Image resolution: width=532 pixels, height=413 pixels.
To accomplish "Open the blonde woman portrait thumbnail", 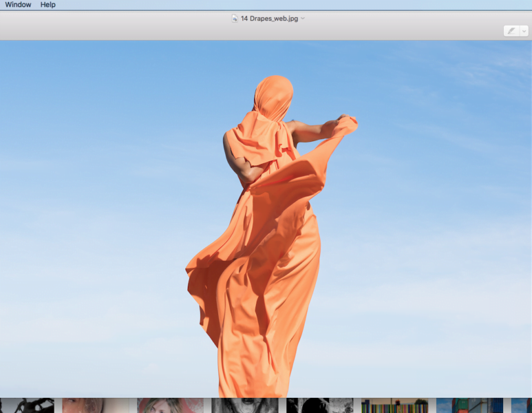I will [x=170, y=405].
